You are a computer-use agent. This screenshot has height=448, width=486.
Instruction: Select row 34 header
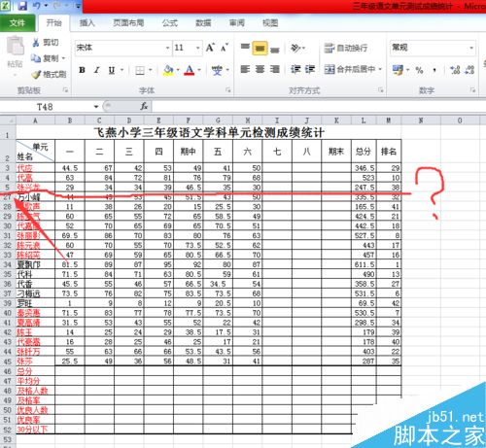[x=8, y=264]
